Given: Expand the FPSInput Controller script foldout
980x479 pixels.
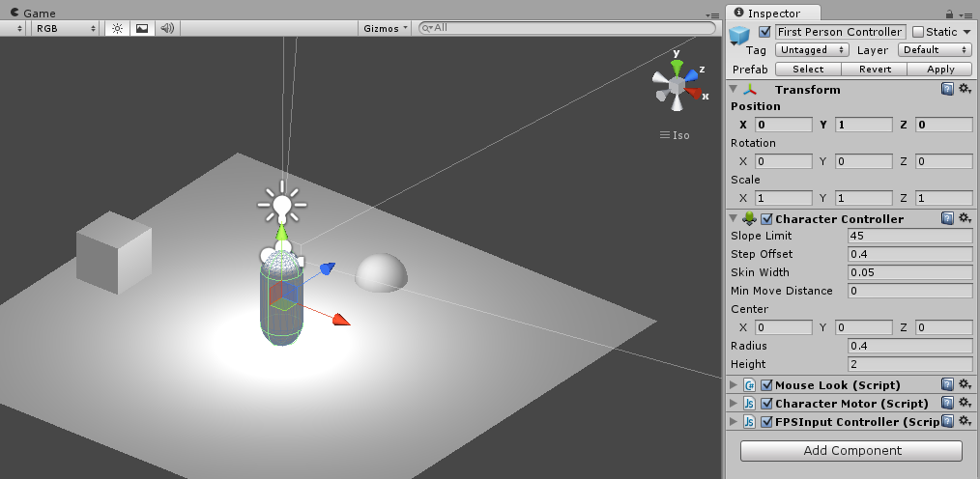Looking at the screenshot, I should [733, 422].
